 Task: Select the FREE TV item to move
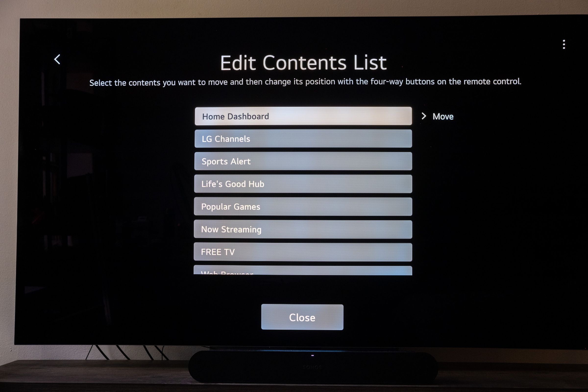(x=304, y=251)
